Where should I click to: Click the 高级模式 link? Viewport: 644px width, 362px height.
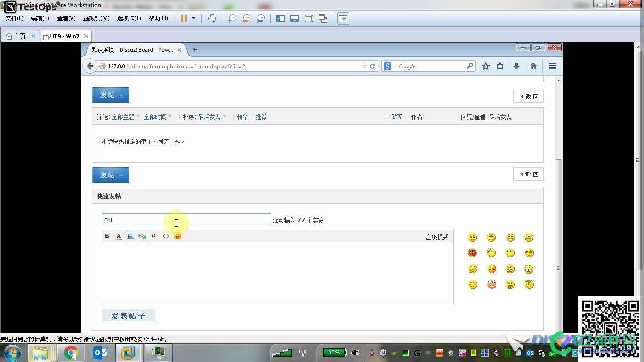[437, 237]
